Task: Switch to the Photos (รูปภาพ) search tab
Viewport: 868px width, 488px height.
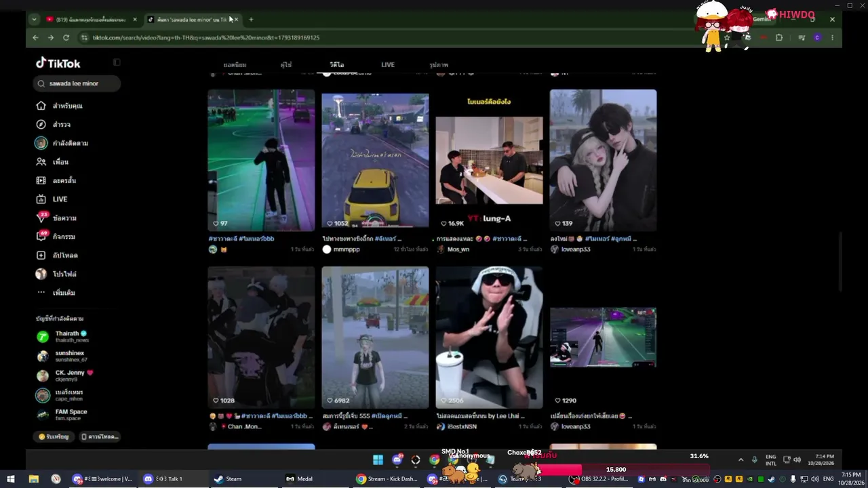Action: pos(439,64)
